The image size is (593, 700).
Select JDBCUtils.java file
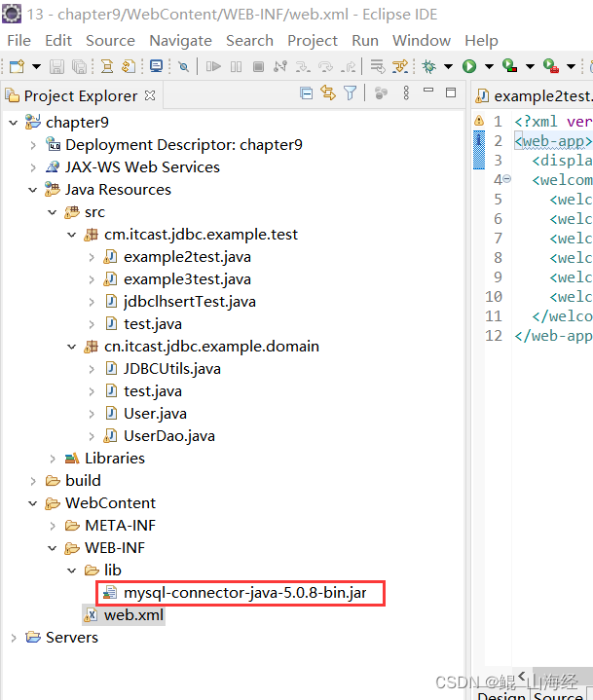click(x=172, y=369)
